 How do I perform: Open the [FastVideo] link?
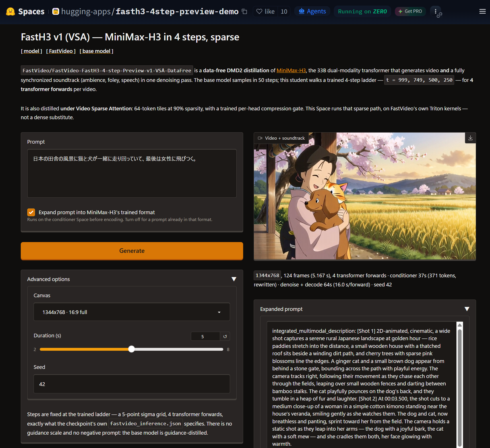(61, 51)
